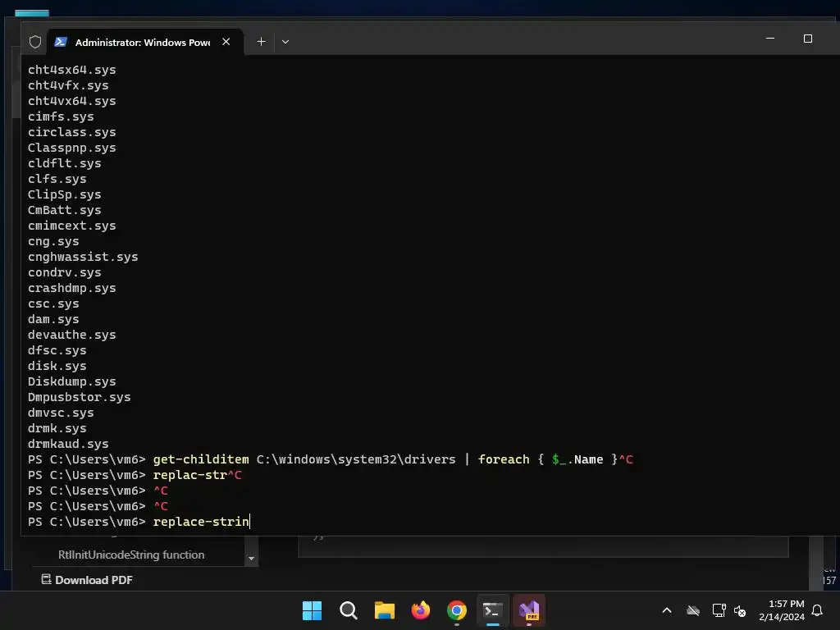The image size is (840, 630).
Task: Click the drmkaud.sys output line
Action: (68, 444)
